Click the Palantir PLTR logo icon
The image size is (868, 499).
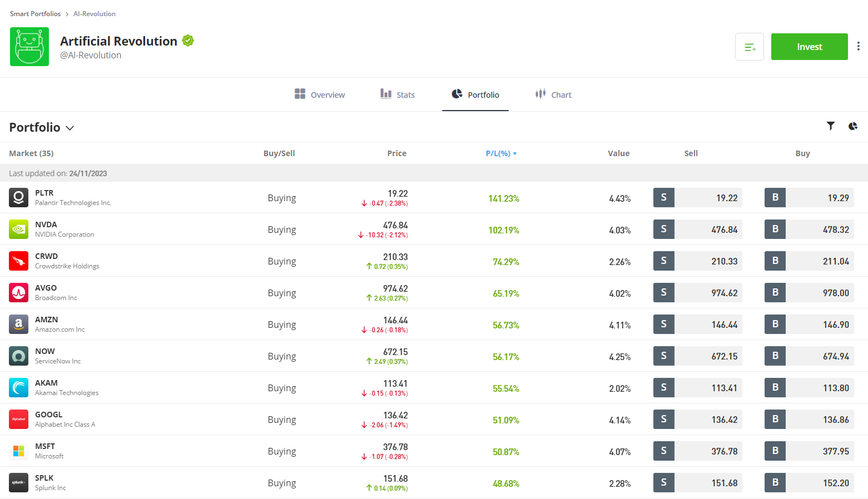[x=18, y=198]
